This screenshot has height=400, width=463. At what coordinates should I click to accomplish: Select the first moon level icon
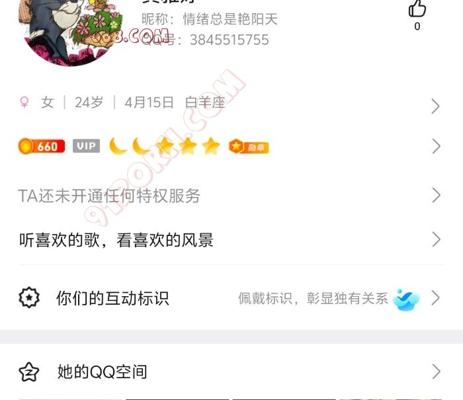tap(118, 146)
